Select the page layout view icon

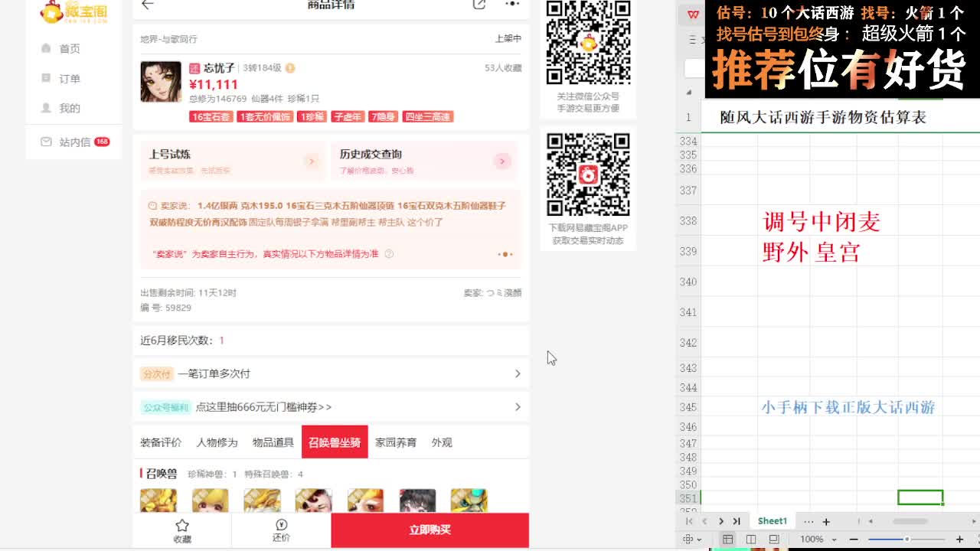[750, 539]
